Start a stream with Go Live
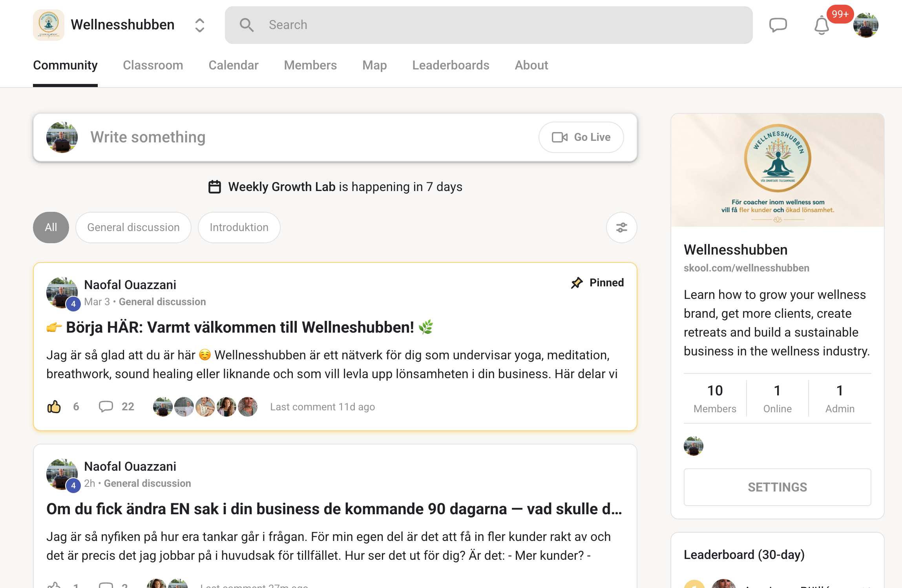 pyautogui.click(x=581, y=137)
